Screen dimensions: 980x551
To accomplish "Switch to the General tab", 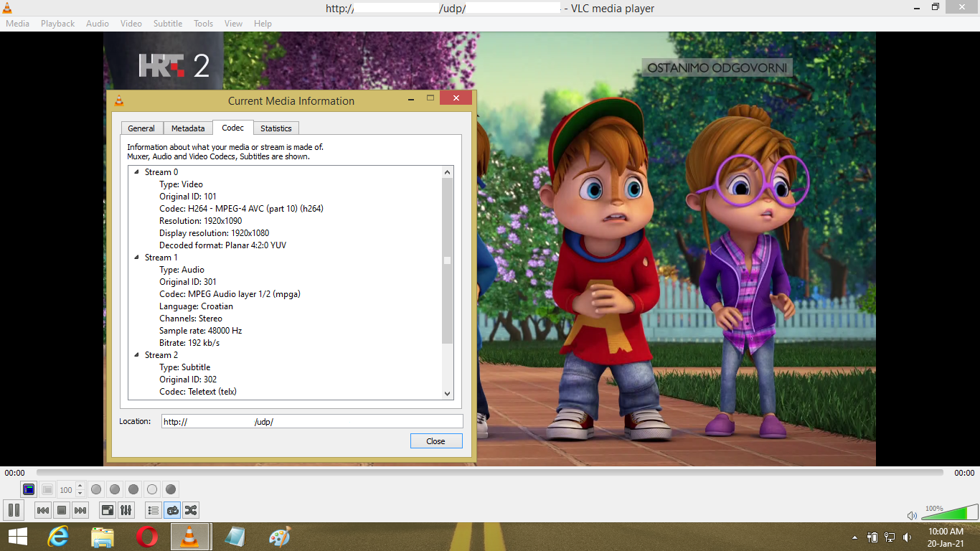I will [141, 128].
